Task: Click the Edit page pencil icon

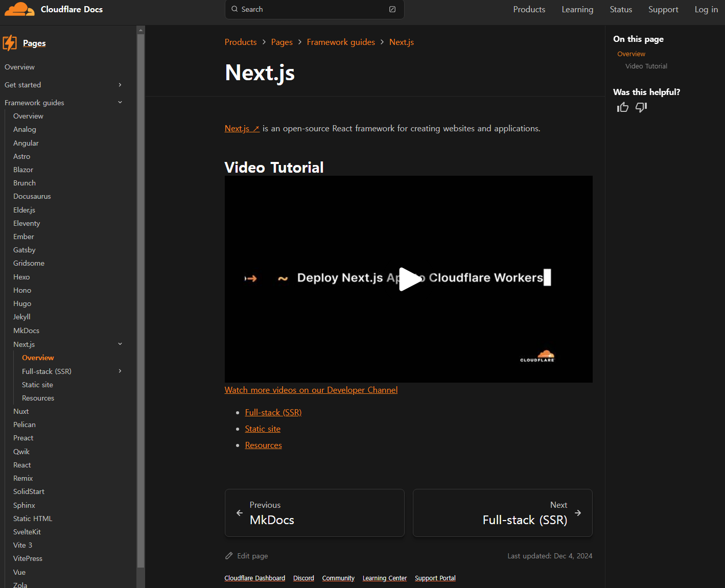Action: 229,555
